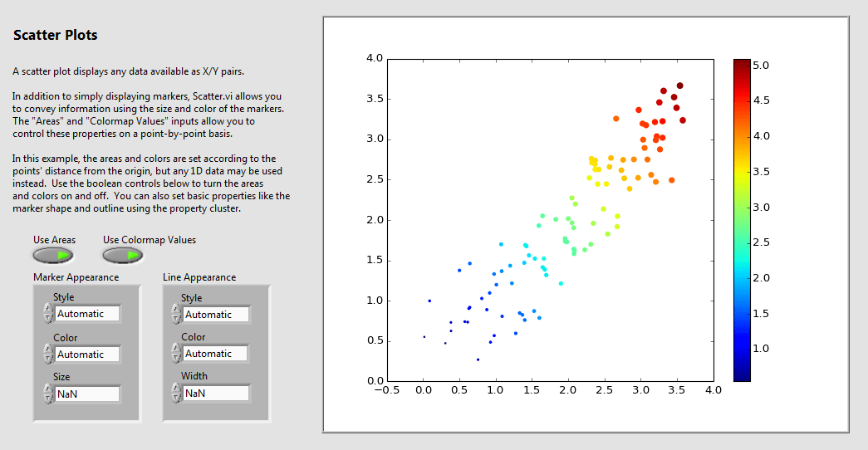The image size is (868, 450).
Task: Open the Line Appearance Style selector
Action: coord(216,315)
